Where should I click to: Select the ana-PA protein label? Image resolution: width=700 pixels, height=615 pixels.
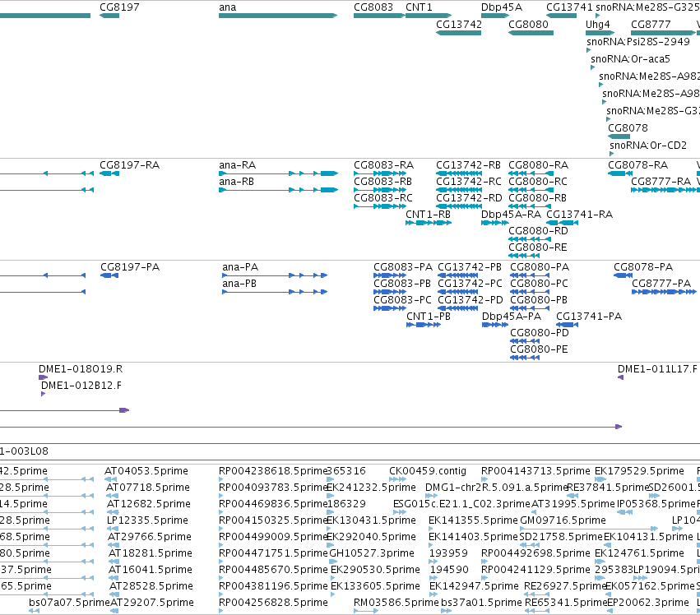click(240, 267)
